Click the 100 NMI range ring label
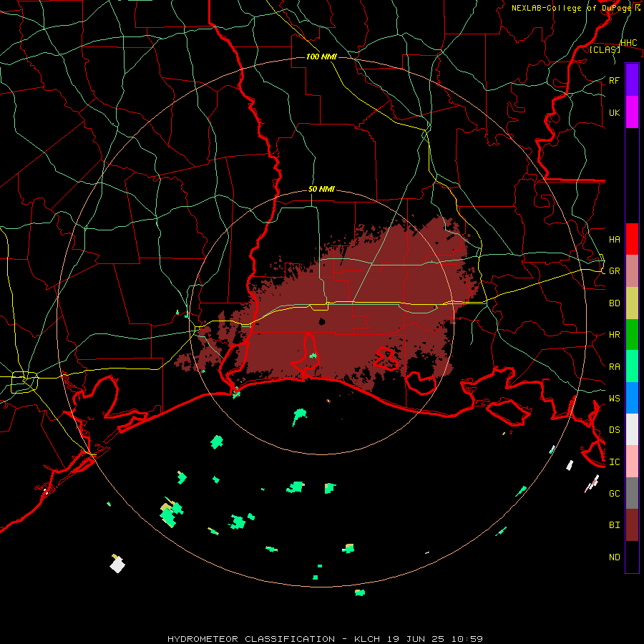 (x=321, y=57)
